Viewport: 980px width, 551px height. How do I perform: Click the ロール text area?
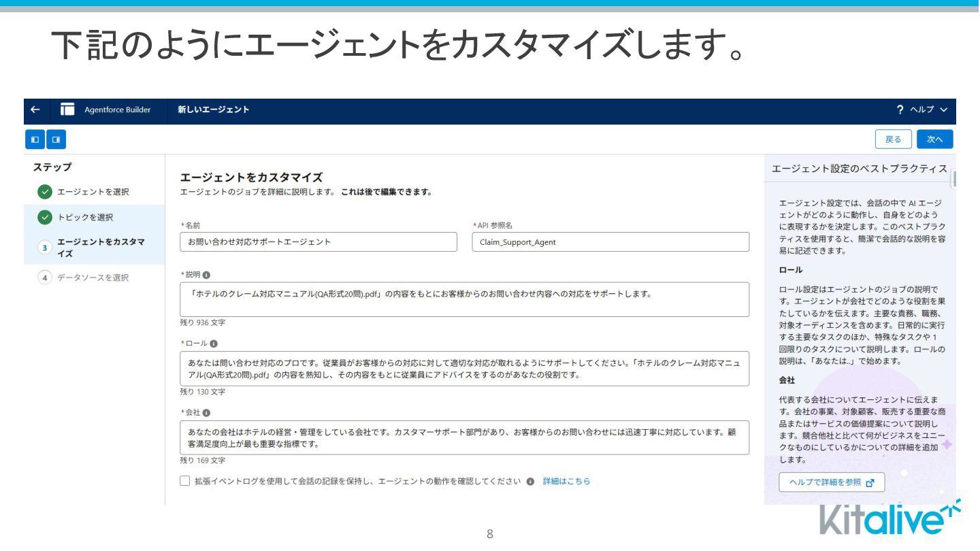click(465, 369)
